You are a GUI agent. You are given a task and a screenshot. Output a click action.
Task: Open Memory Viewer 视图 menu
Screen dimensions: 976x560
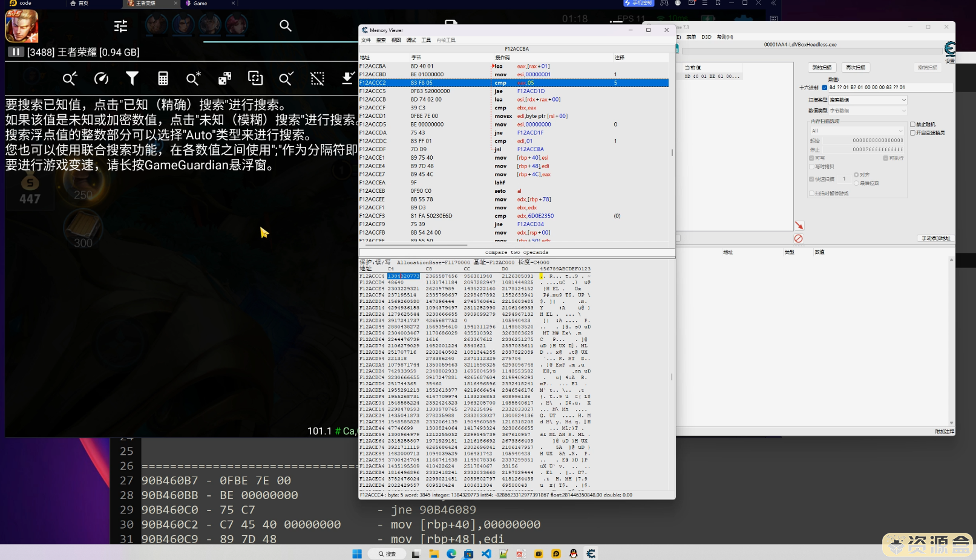click(x=396, y=41)
